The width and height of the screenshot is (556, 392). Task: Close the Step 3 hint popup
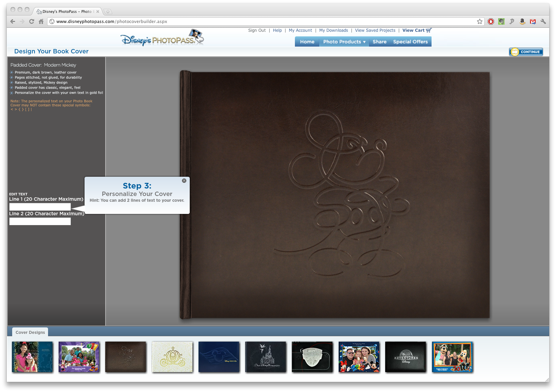coord(184,181)
